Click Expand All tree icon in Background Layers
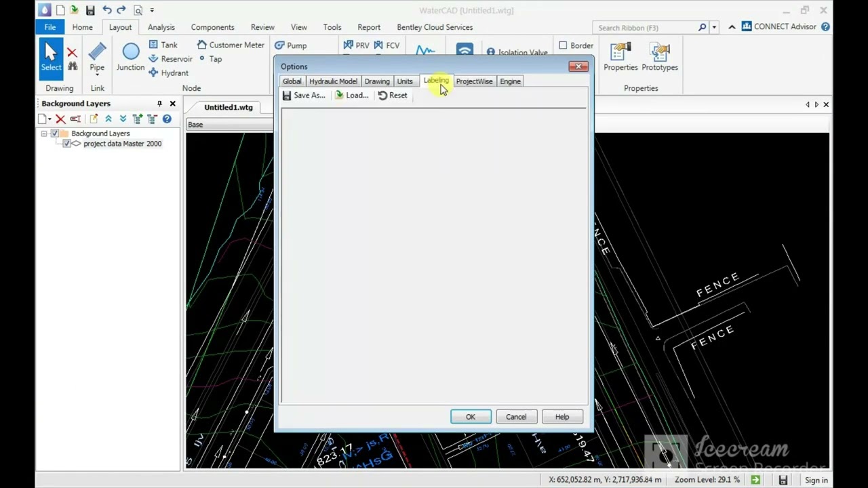 coord(138,119)
